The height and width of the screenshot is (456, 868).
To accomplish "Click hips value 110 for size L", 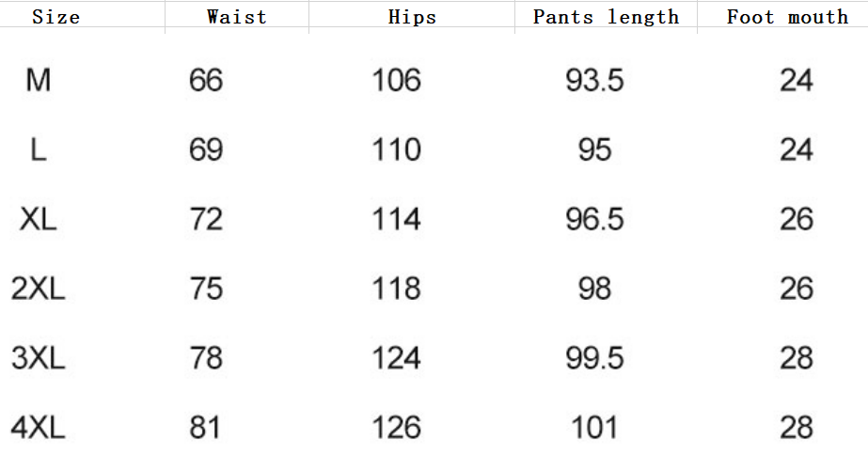I will pyautogui.click(x=396, y=150).
